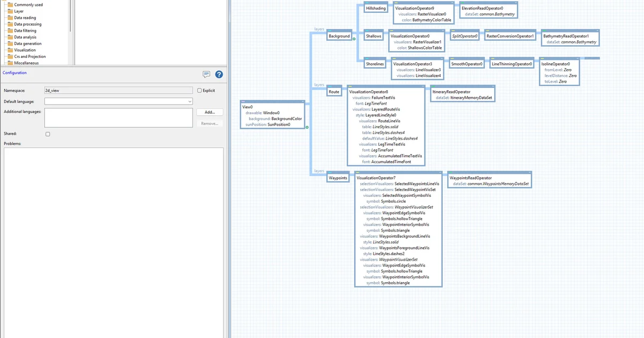Click the green plus connector on View0 node
644x338 pixels.
(x=306, y=127)
